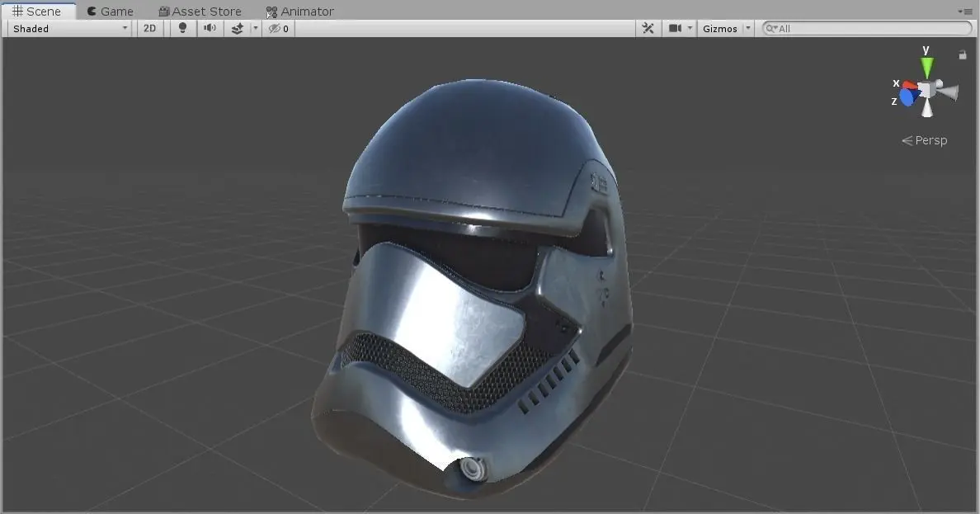This screenshot has width=980, height=514.
Task: Open the Shaded draw mode dropdown
Action: 70,28
